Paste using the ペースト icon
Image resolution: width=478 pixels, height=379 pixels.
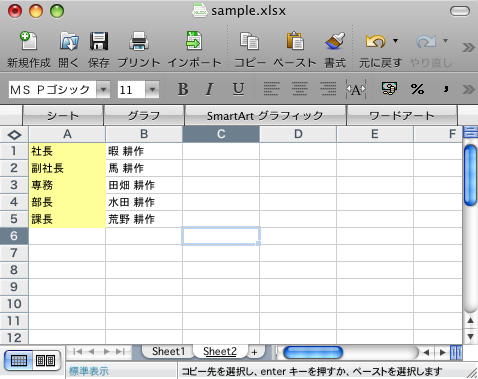pos(295,41)
